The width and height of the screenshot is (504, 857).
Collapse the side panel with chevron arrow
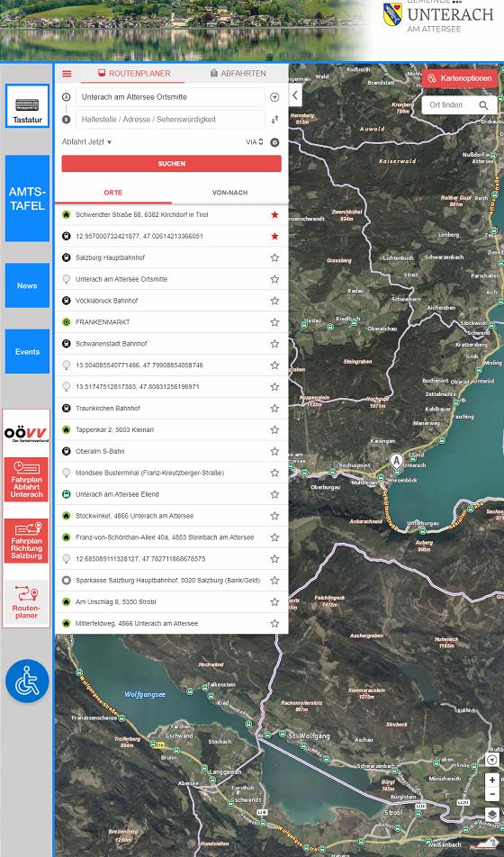(x=295, y=95)
